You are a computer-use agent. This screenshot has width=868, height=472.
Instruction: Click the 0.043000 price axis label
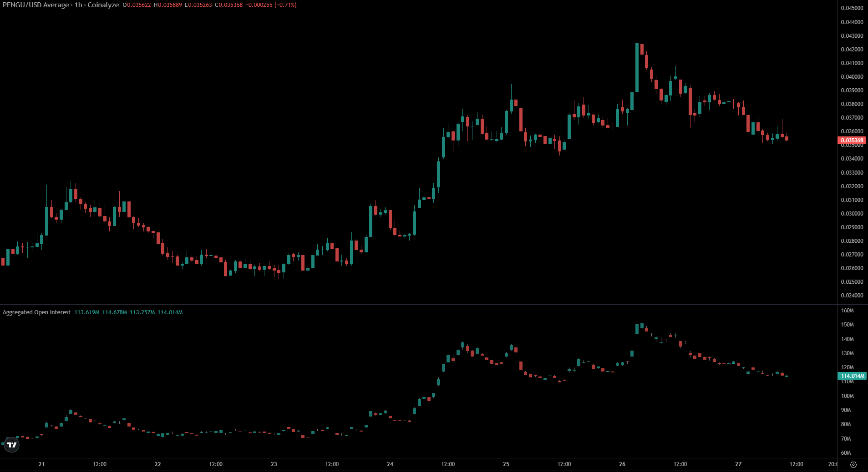tap(852, 36)
